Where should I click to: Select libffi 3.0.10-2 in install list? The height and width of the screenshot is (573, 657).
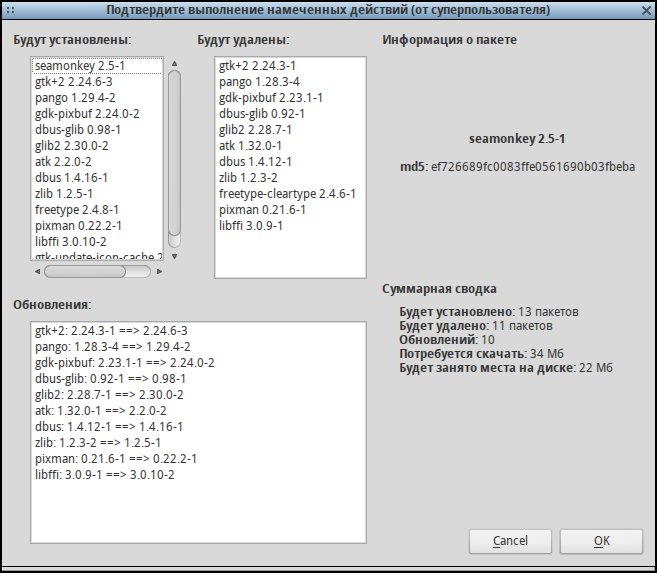pyautogui.click(x=97, y=241)
